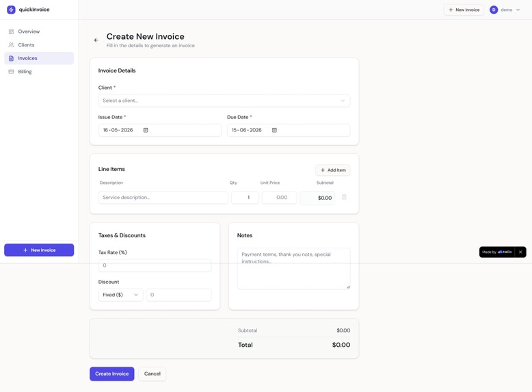Viewport: 532px width, 392px height.
Task: Select Invoices in the sidebar
Action: pyautogui.click(x=39, y=58)
